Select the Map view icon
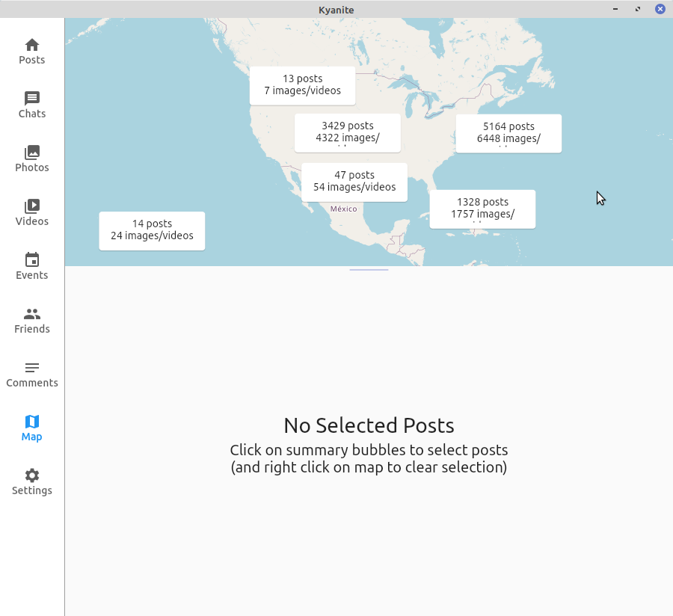This screenshot has width=673, height=616. (x=32, y=422)
